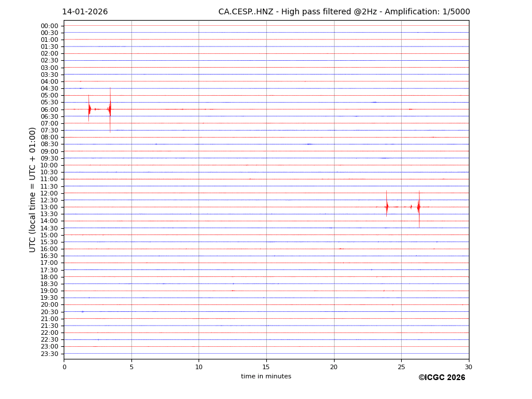Viewport: 532px width, 399px height.
Task: Select the 00:00 time label
Action: (x=49, y=26)
